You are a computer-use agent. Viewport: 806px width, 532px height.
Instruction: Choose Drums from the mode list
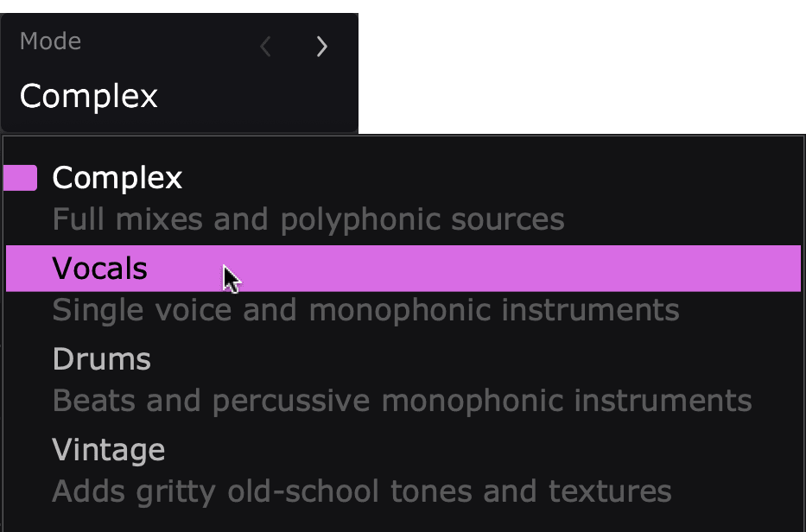(x=102, y=359)
